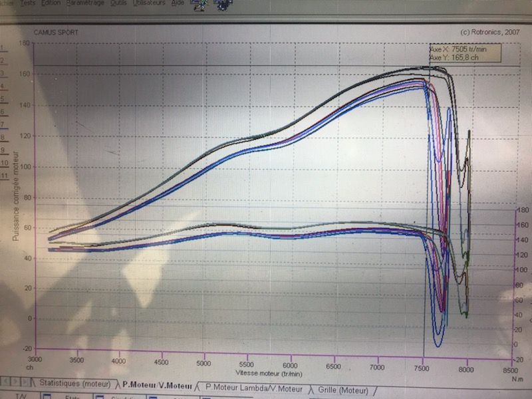Viewport: 532px width, 399px height.
Task: Click the first toolbar icon after Aide
Action: (x=199, y=6)
